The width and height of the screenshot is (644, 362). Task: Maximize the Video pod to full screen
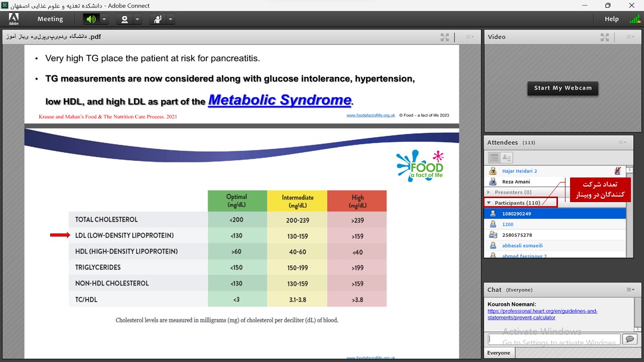pos(605,37)
